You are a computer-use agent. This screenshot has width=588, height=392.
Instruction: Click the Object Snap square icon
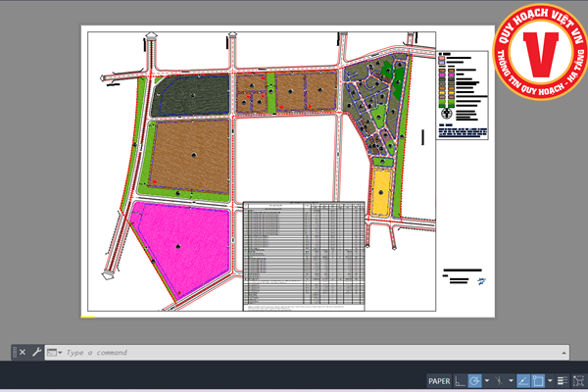[537, 380]
